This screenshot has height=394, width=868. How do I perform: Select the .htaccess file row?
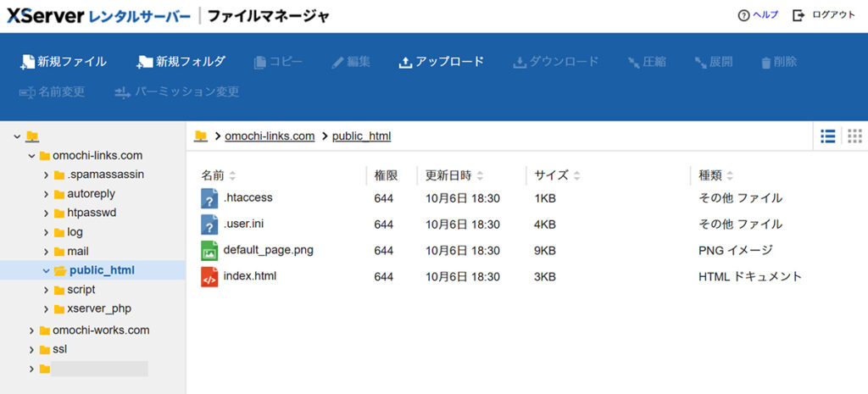pyautogui.click(x=248, y=198)
